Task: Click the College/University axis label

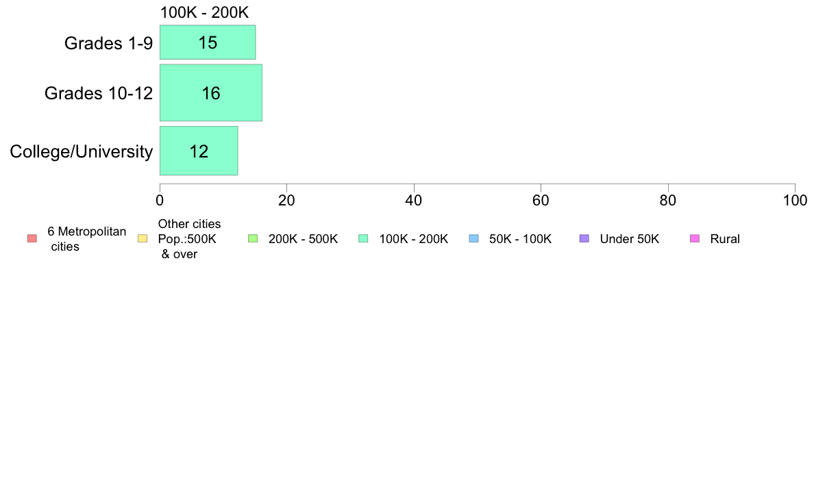Action: (82, 151)
